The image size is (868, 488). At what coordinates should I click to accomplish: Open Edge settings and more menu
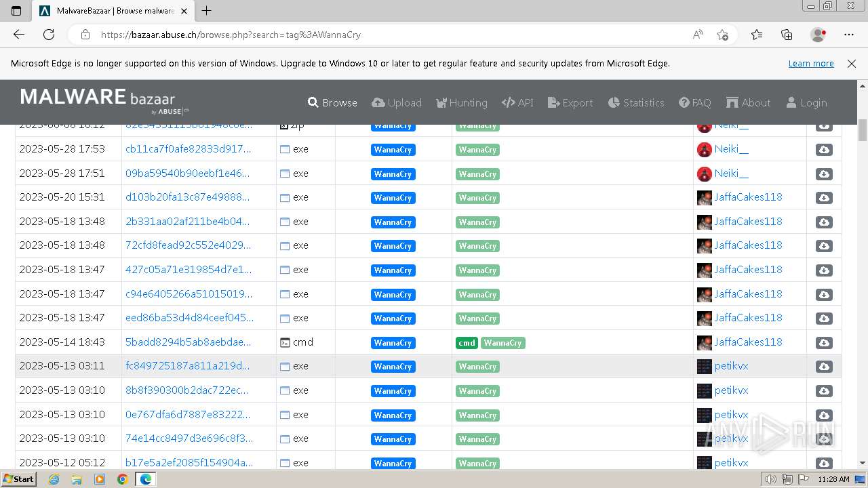849,35
